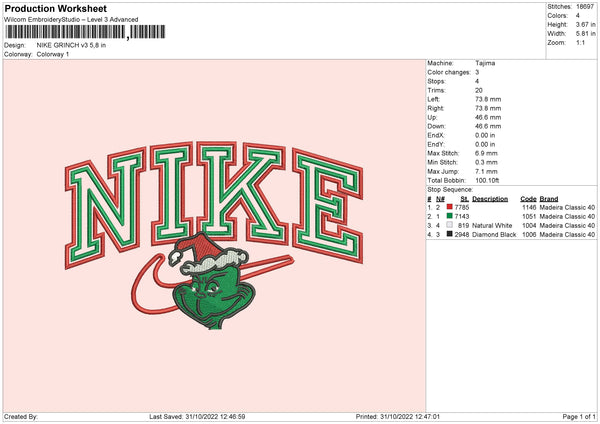Select the Colors value 4
This screenshot has height=424, width=600.
pos(578,16)
